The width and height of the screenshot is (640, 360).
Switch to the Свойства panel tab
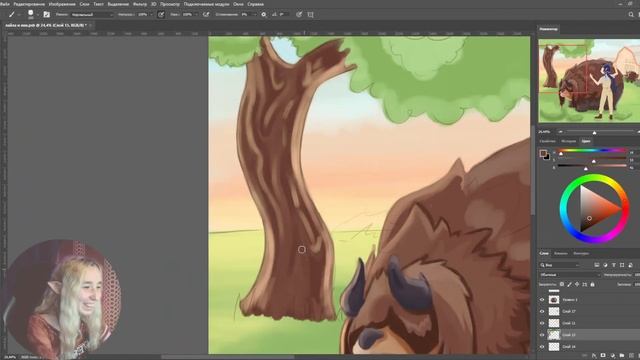click(x=547, y=141)
